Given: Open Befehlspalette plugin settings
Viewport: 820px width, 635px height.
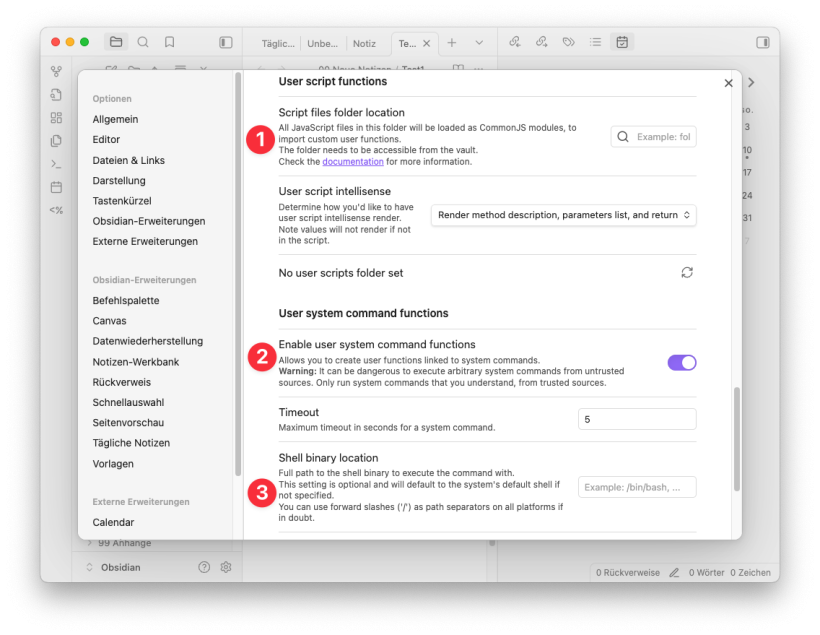Looking at the screenshot, I should click(126, 301).
